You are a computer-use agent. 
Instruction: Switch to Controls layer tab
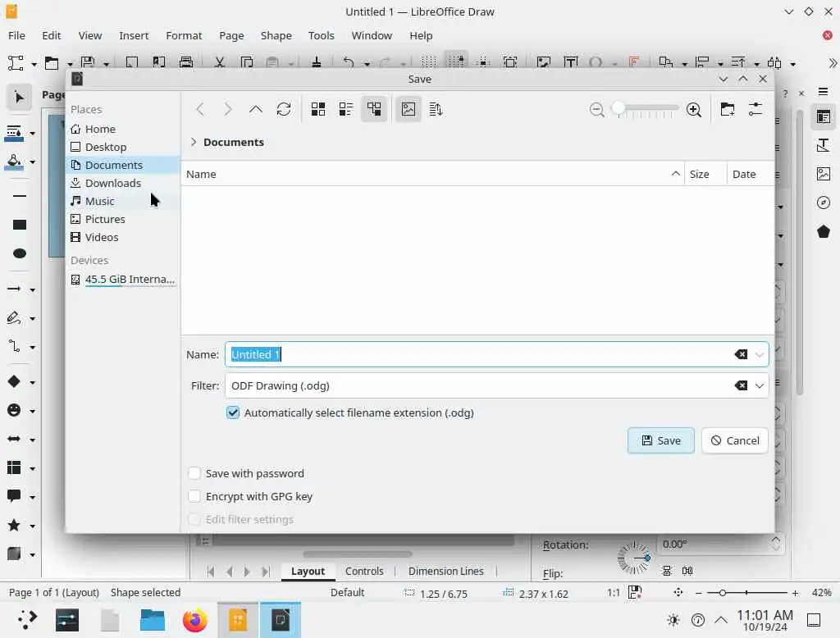[x=364, y=571]
